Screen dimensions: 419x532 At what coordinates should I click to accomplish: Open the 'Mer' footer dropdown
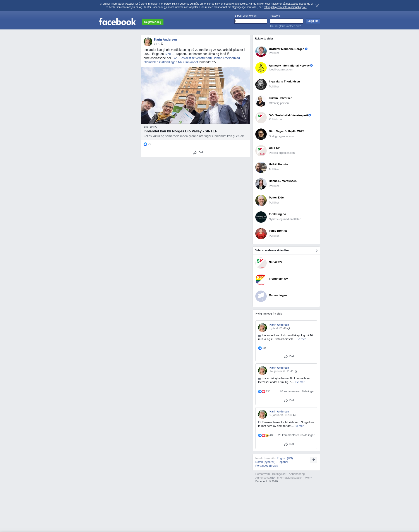[308, 477]
